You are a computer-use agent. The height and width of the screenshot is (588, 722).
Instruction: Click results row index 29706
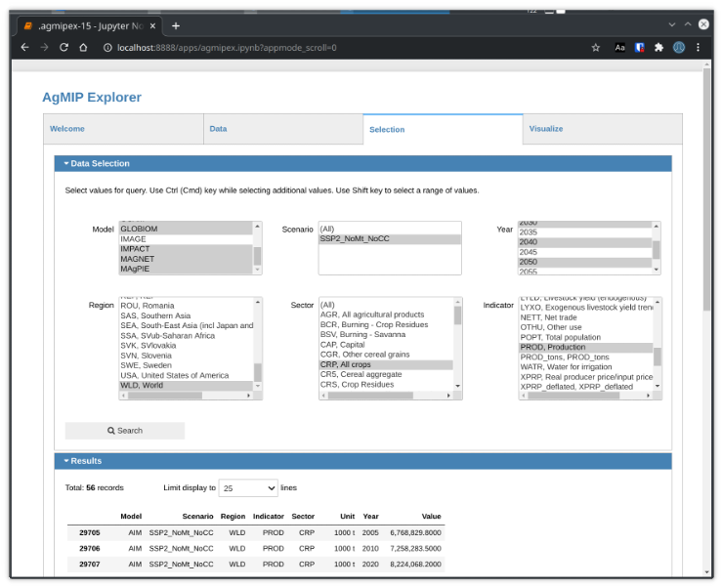[x=89, y=549]
